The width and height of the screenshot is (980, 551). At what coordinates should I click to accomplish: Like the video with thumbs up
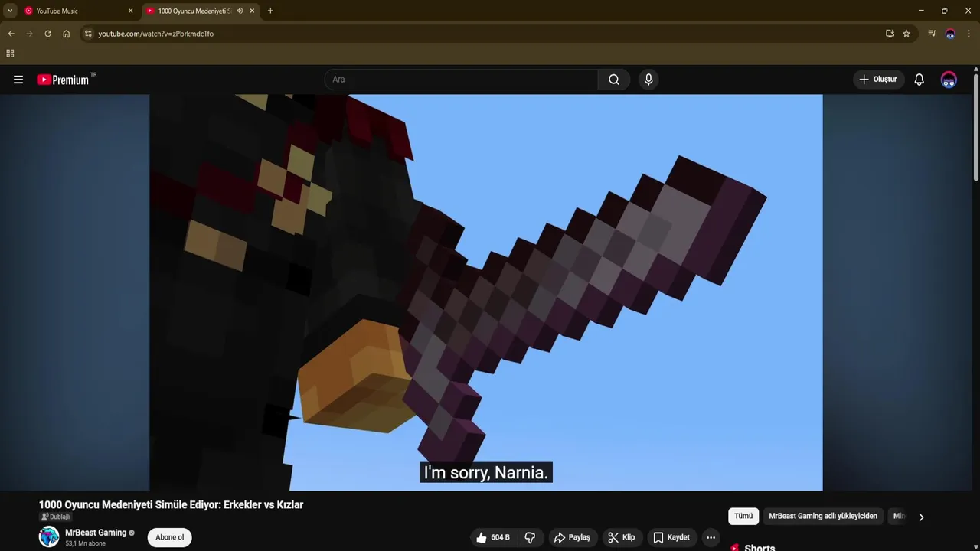(x=493, y=537)
